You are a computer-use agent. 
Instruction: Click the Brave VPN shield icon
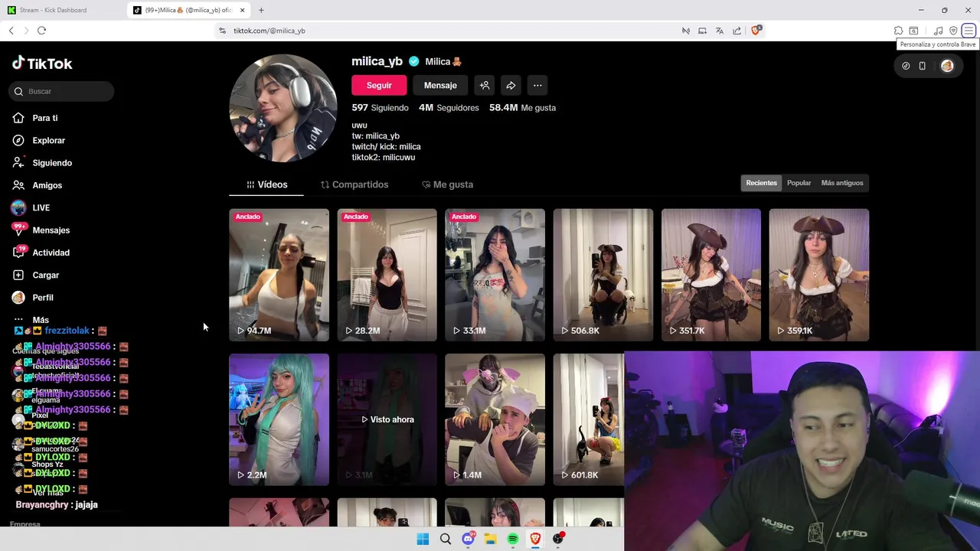(953, 31)
